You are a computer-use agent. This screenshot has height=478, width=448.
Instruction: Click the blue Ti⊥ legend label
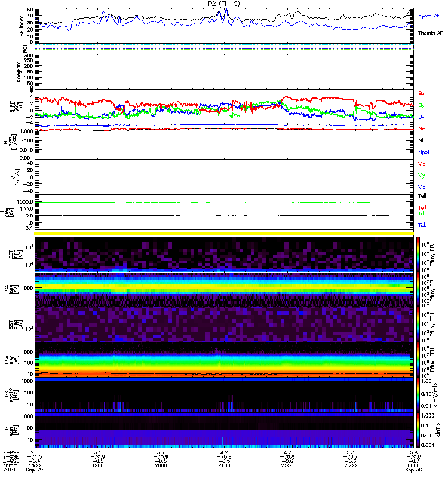422,225
